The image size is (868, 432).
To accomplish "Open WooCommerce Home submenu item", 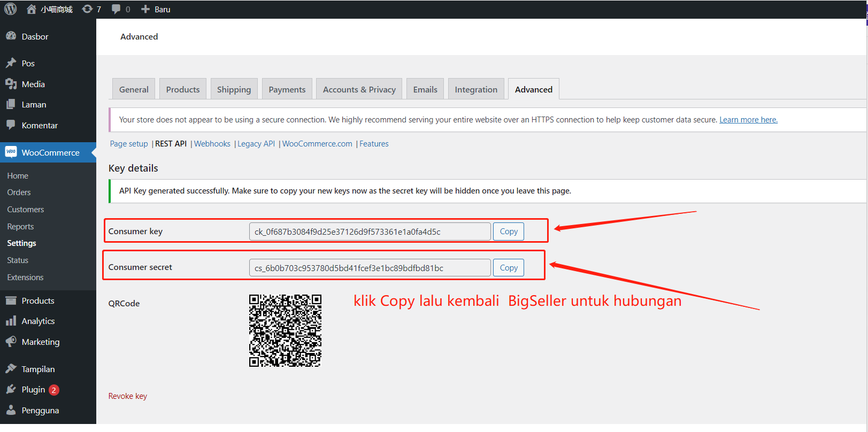I will point(18,175).
